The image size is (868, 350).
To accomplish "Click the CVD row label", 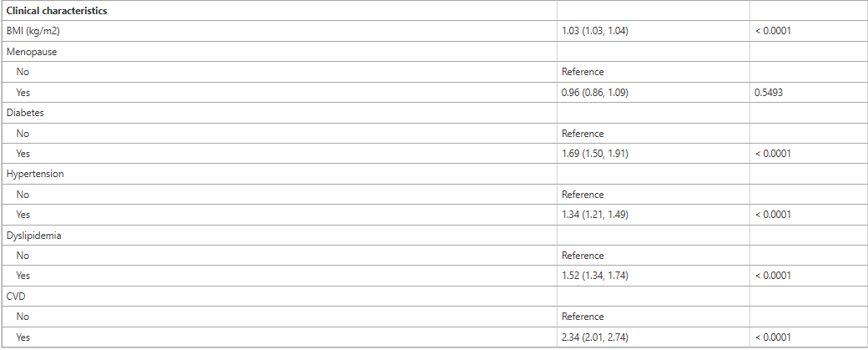I will pyautogui.click(x=16, y=297).
